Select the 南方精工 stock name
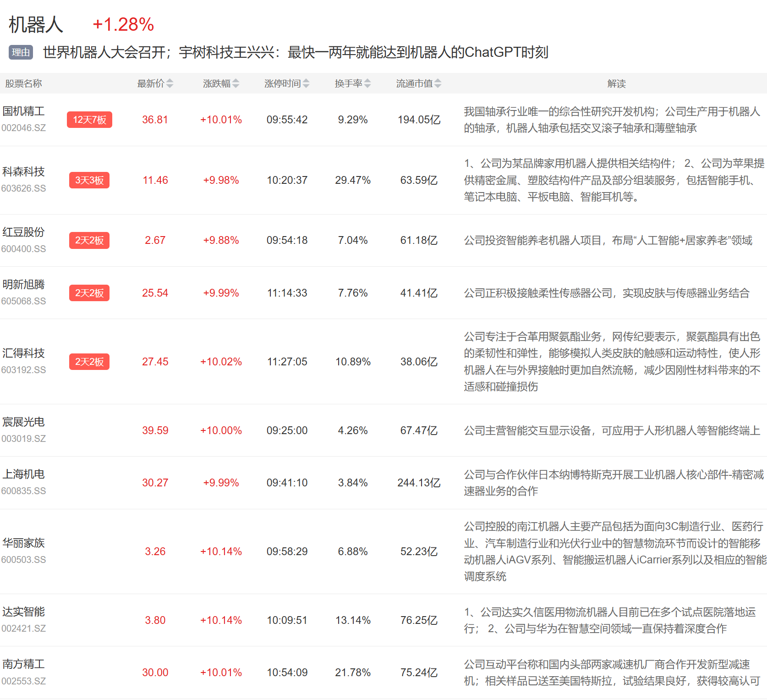 24,664
